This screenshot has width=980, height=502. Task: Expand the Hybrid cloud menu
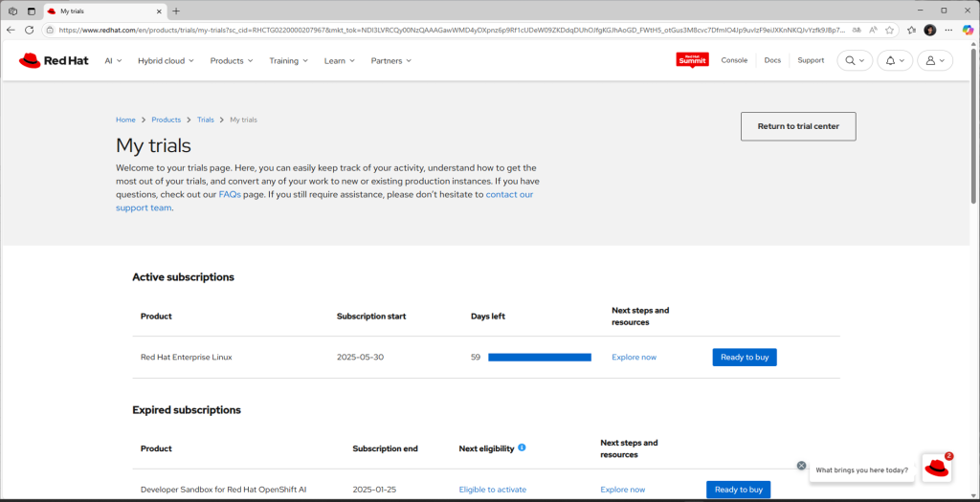tap(166, 60)
